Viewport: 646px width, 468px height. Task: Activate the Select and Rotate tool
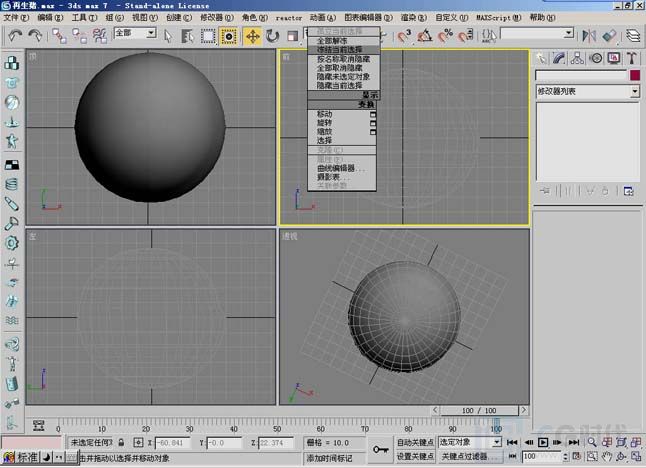pos(272,36)
